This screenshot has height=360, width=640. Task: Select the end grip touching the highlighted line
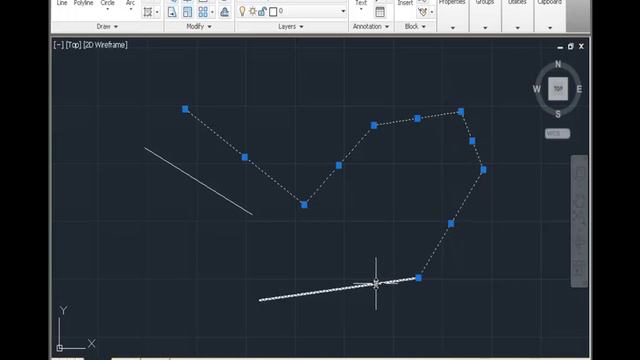418,278
